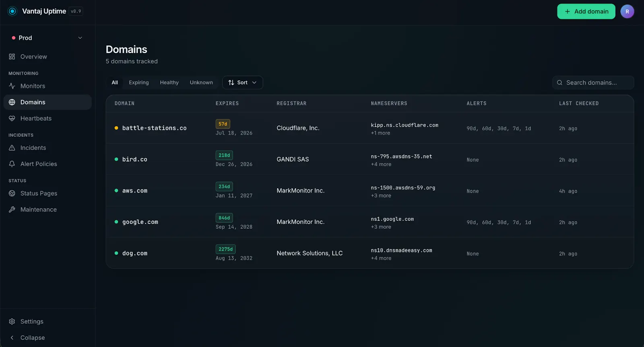
Task: Click the plus icon in Add domain
Action: coord(568,12)
